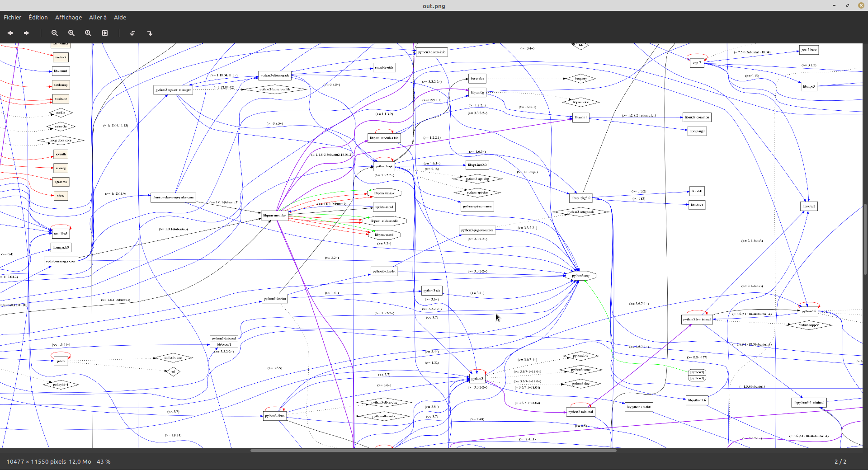Open the Affichage menu

coord(68,17)
